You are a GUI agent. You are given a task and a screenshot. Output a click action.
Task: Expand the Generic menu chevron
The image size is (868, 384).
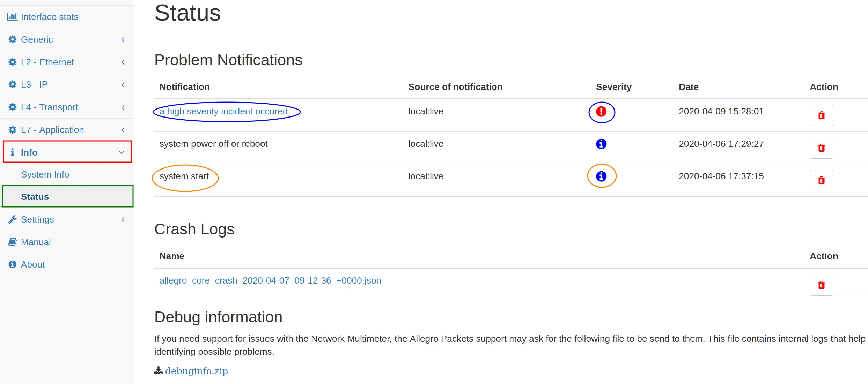coord(123,39)
